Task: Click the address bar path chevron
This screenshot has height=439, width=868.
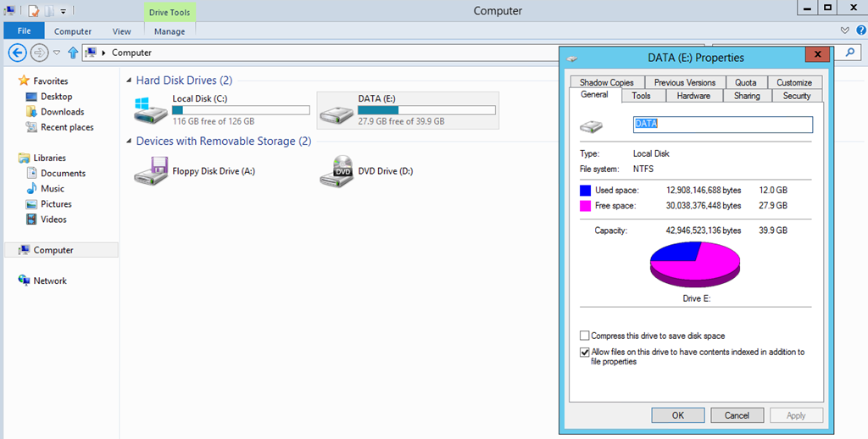Action: [103, 53]
